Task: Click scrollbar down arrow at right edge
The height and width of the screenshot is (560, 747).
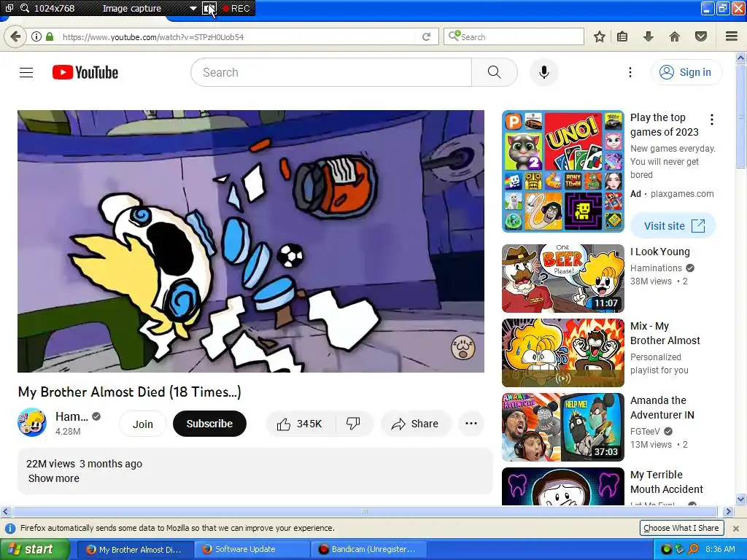Action: (x=741, y=499)
